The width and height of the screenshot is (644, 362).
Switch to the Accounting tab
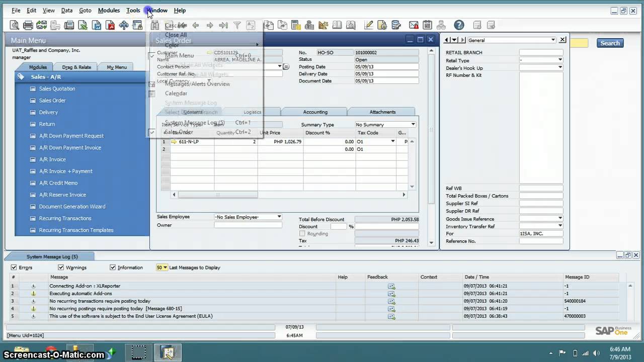point(315,112)
